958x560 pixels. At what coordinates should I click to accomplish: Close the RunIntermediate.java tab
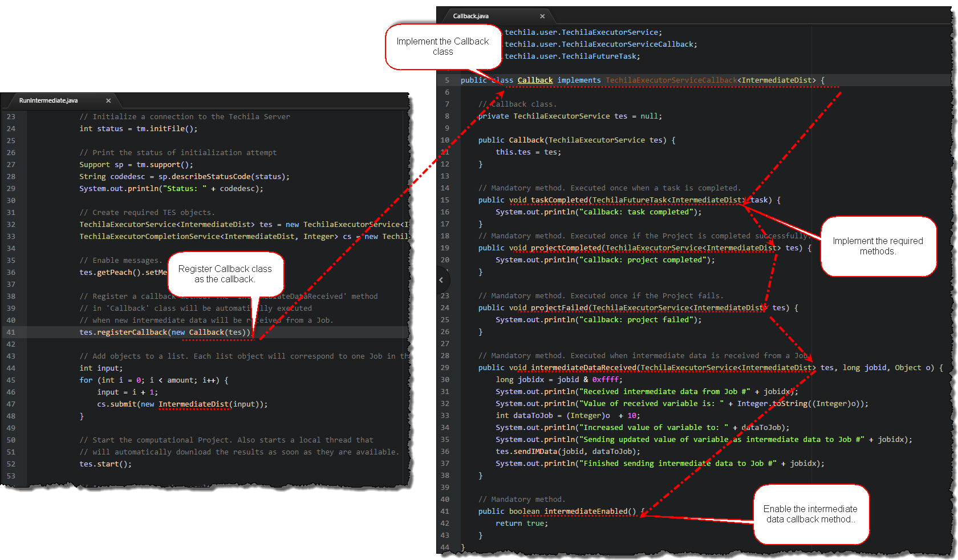(108, 101)
